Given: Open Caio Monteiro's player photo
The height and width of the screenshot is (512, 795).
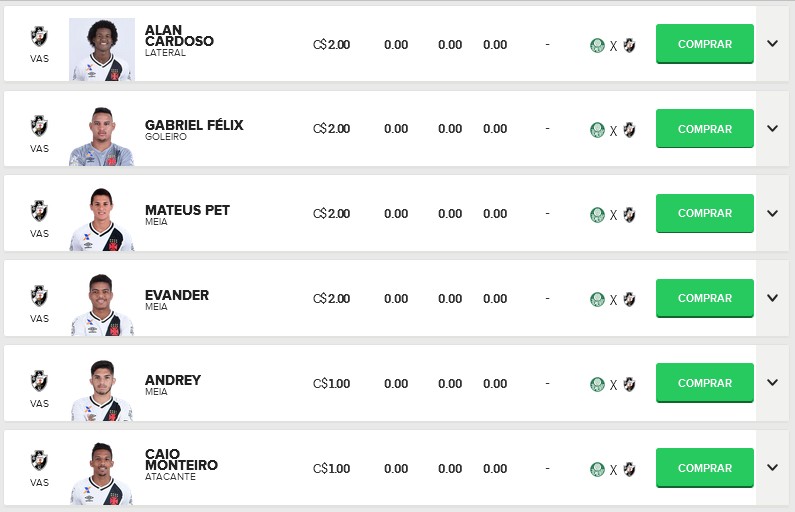Looking at the screenshot, I should coord(101,473).
